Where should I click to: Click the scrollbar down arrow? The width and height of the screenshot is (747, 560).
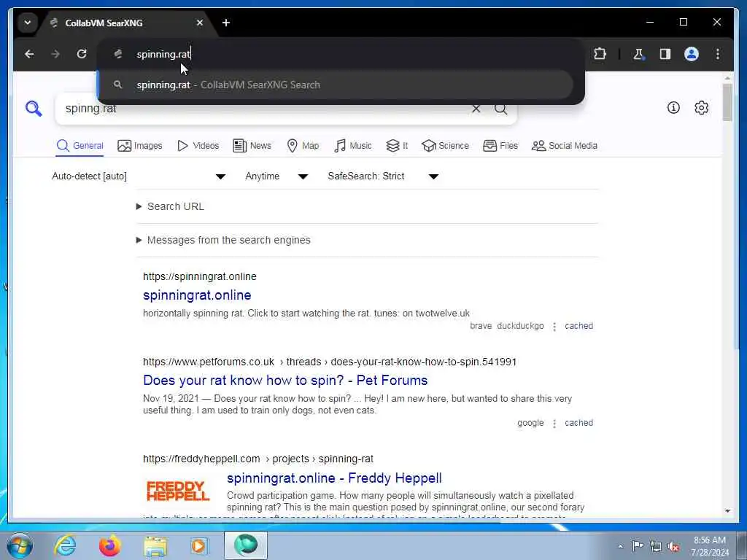click(727, 511)
